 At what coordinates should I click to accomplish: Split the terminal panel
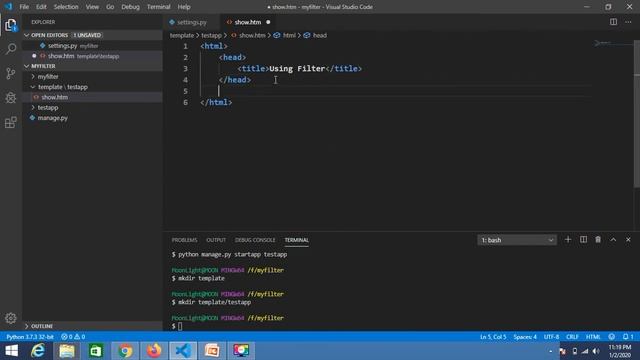click(583, 240)
